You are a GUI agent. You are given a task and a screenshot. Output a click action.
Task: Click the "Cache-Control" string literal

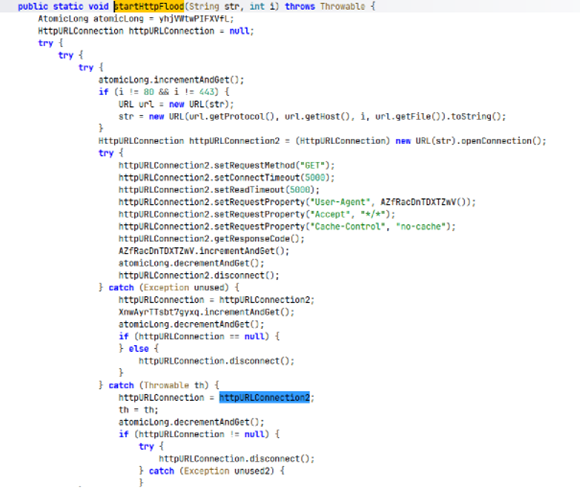(349, 226)
